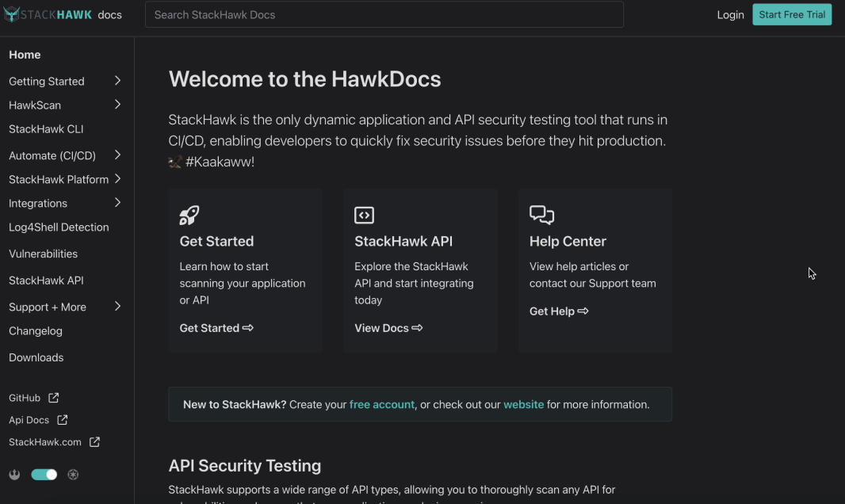
Task: Open StackHawk CLI in the sidebar
Action: click(46, 129)
